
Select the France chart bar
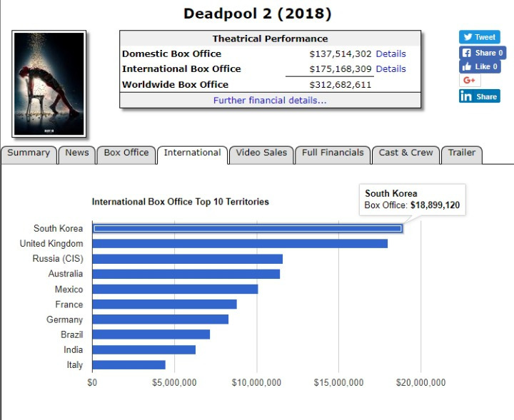pos(165,304)
